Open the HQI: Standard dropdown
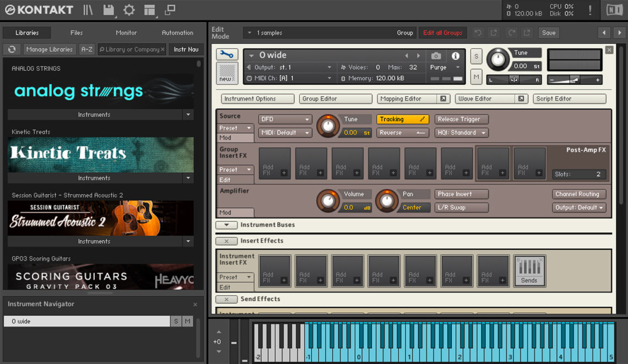Image resolution: width=628 pixels, height=364 pixels. (461, 132)
